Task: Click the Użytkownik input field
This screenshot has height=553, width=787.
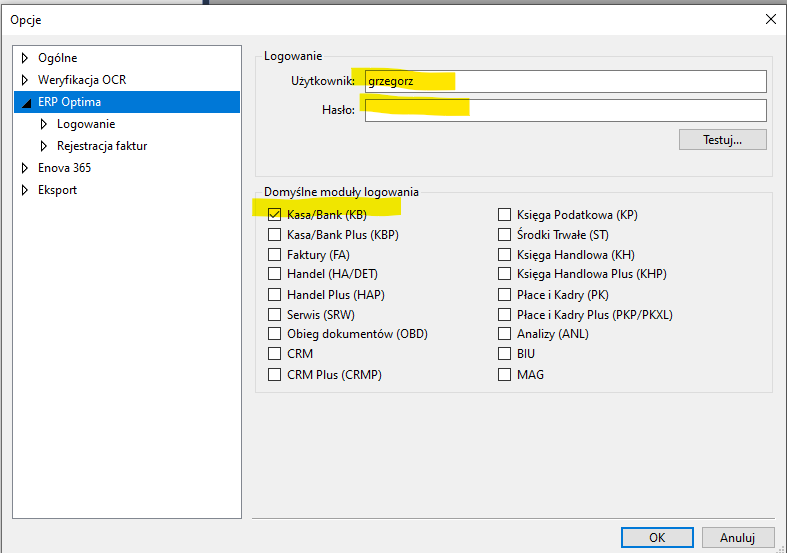Action: [566, 81]
